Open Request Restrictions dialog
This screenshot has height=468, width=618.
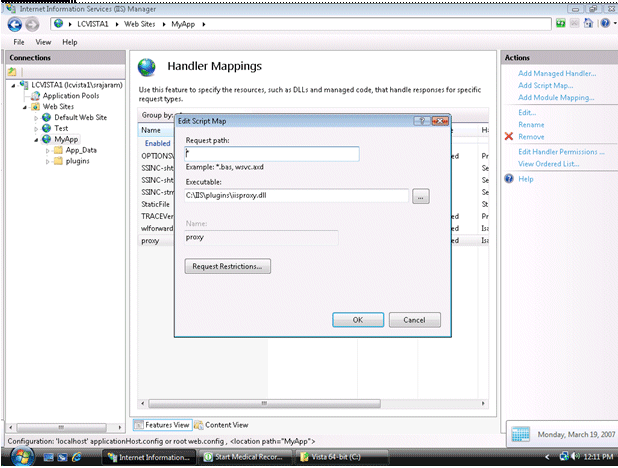[227, 266]
